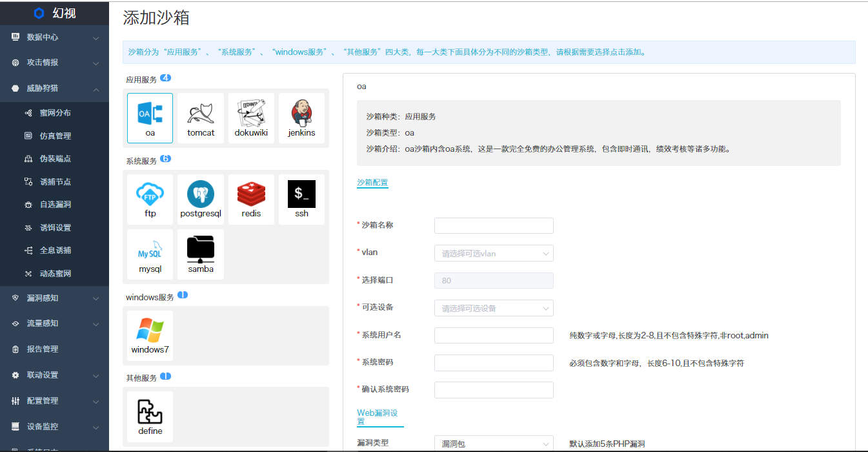Click the 威胁狩猎 sidebar icon

(15, 88)
